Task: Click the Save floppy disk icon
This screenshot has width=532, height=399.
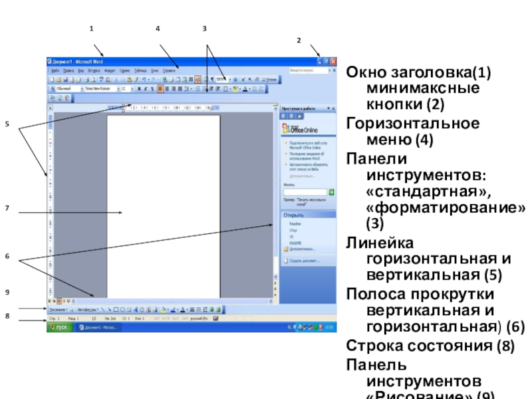Action: pyautogui.click(x=65, y=79)
